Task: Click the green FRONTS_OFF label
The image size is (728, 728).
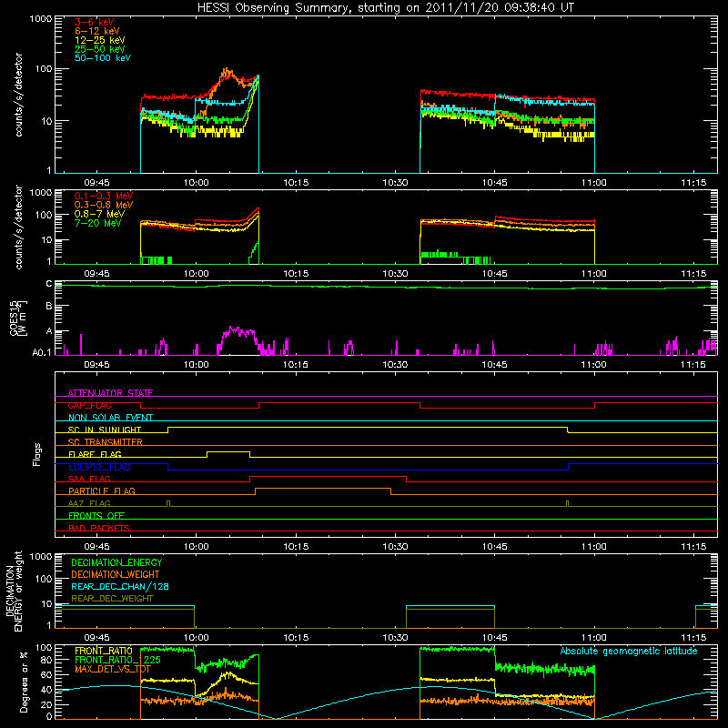Action: (x=96, y=515)
